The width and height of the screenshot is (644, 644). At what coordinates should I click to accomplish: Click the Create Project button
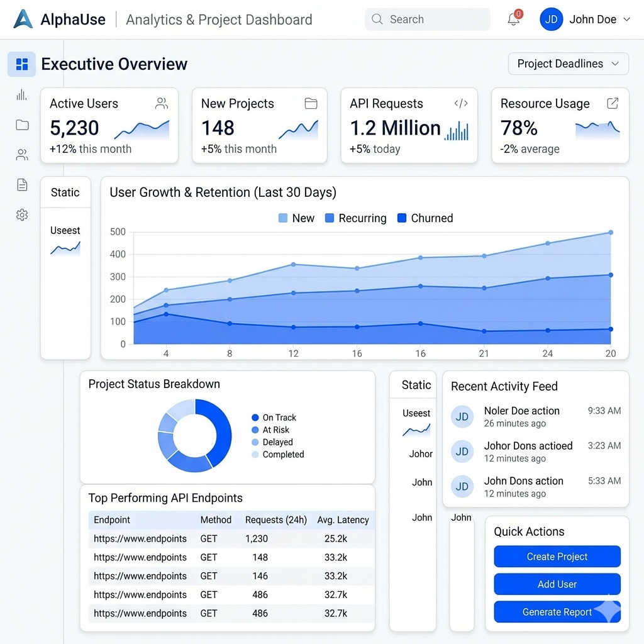pos(557,557)
